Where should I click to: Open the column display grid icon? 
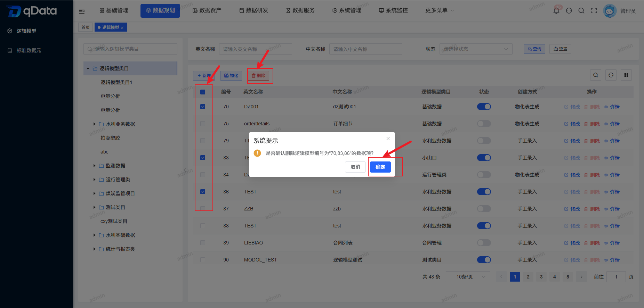point(626,75)
